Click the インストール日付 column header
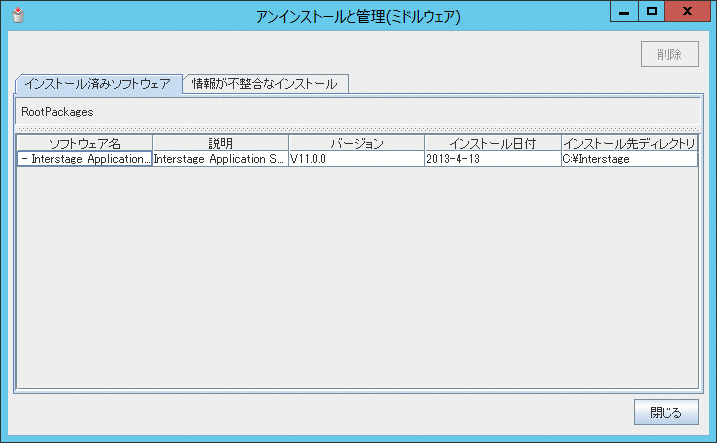The image size is (717, 443). pyautogui.click(x=493, y=144)
